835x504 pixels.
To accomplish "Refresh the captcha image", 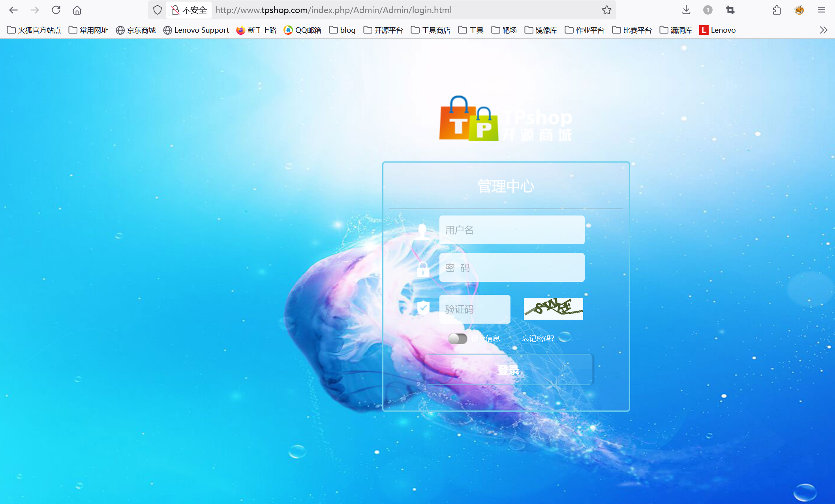I will 553,309.
